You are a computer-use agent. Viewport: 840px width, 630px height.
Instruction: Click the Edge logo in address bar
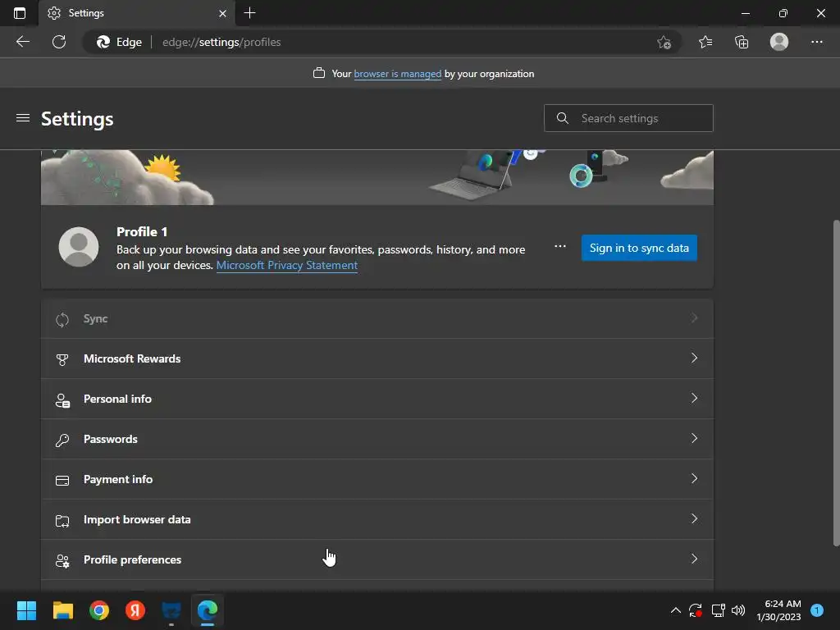point(103,42)
